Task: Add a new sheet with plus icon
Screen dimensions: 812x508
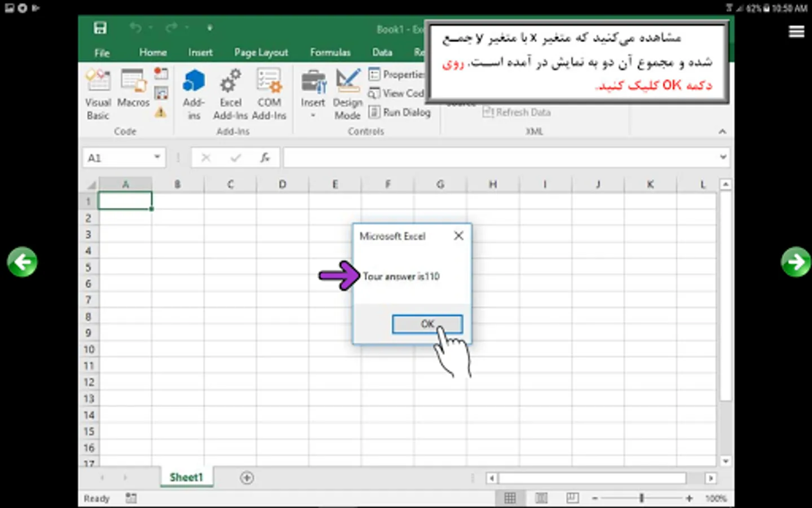Action: (246, 478)
